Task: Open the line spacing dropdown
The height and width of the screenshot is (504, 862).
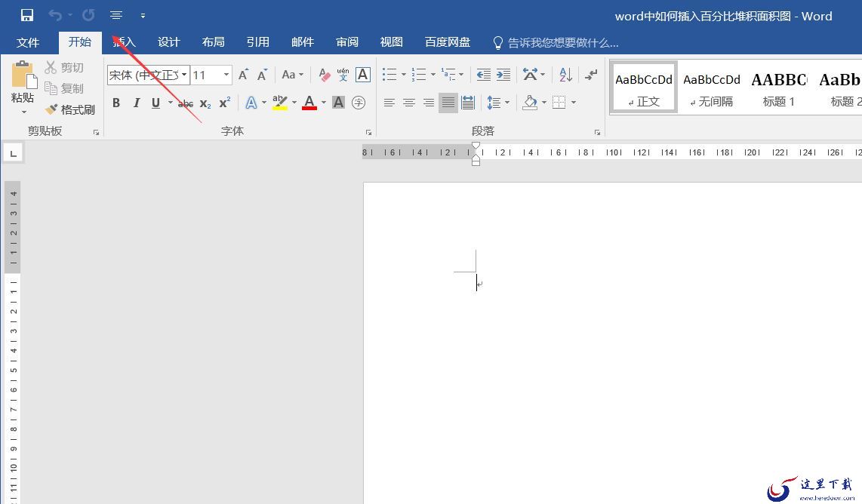Action: (498, 103)
